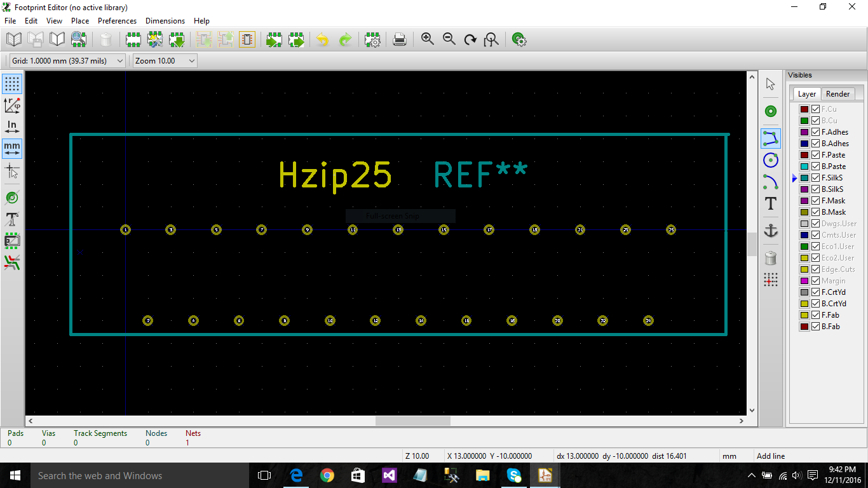Screen dimensions: 868x488
Task: Open the footprint viewer icon with magnifier
Action: point(79,40)
